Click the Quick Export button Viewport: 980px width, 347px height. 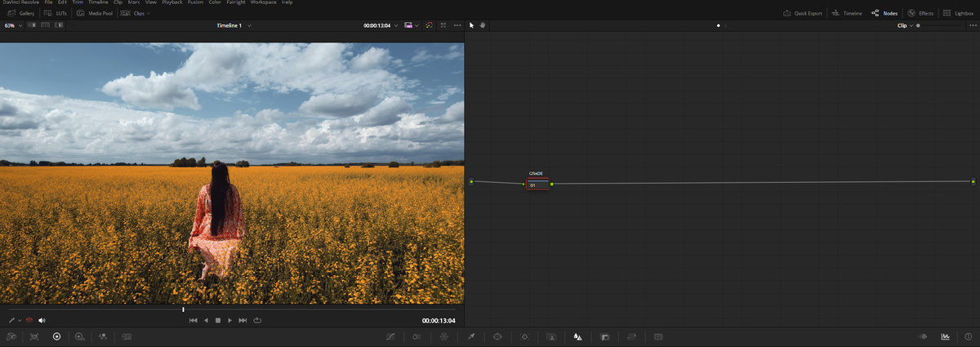pyautogui.click(x=804, y=13)
